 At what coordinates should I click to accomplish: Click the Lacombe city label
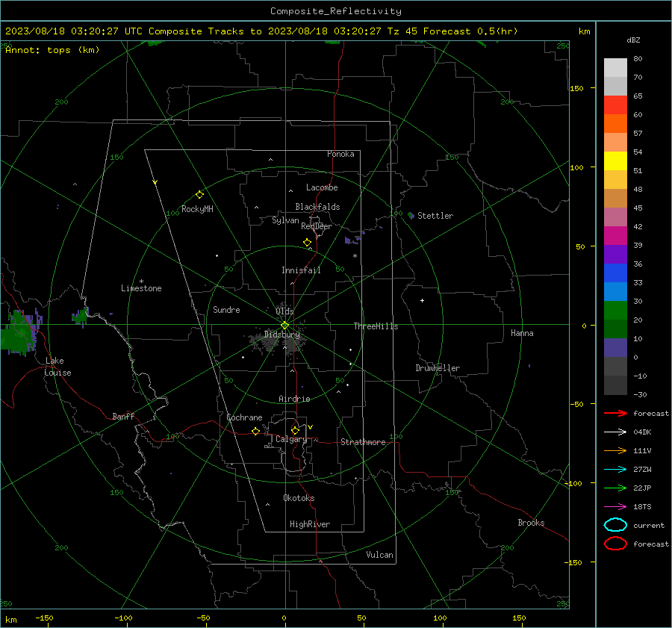tap(322, 187)
